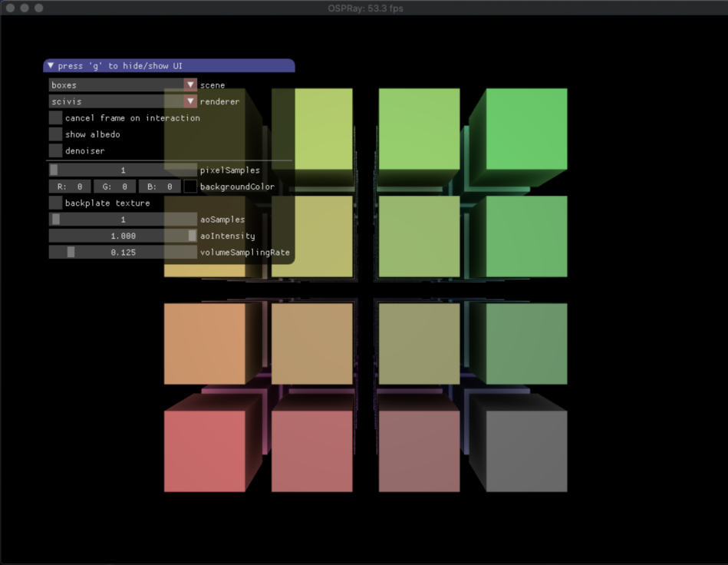
Task: Enable cancel frame on interaction checkbox
Action: (55, 118)
